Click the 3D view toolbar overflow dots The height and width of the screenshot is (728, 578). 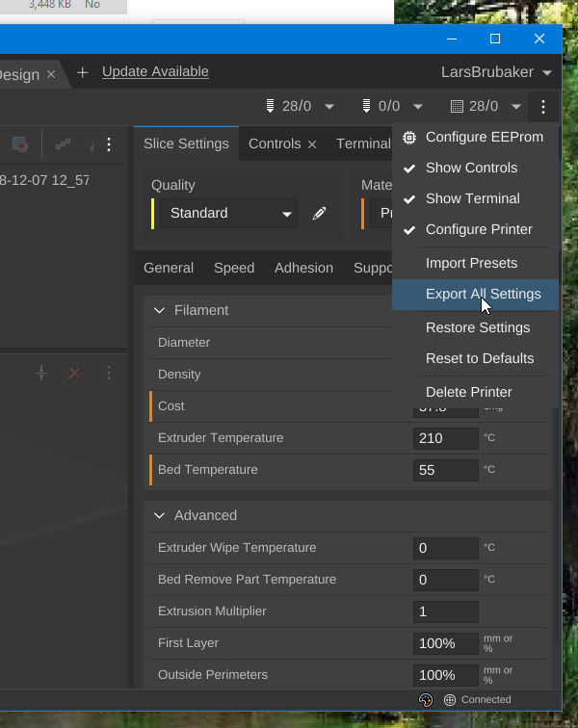[109, 144]
